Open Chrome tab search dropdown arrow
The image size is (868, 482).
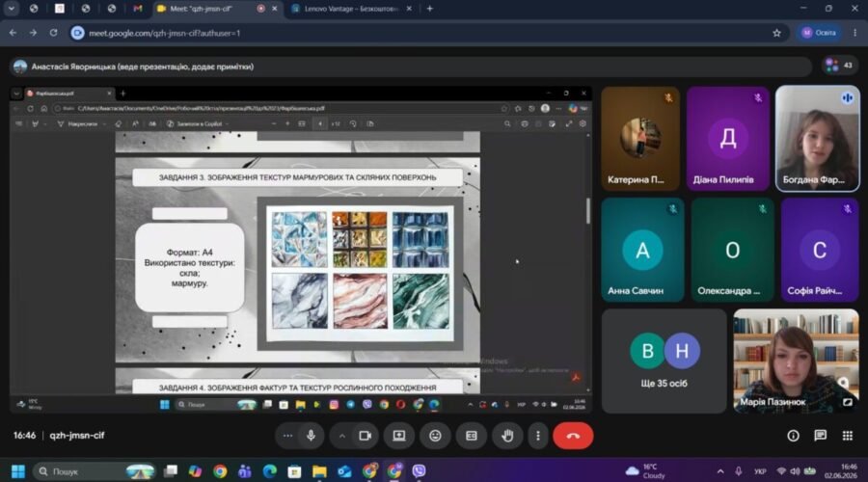11,9
